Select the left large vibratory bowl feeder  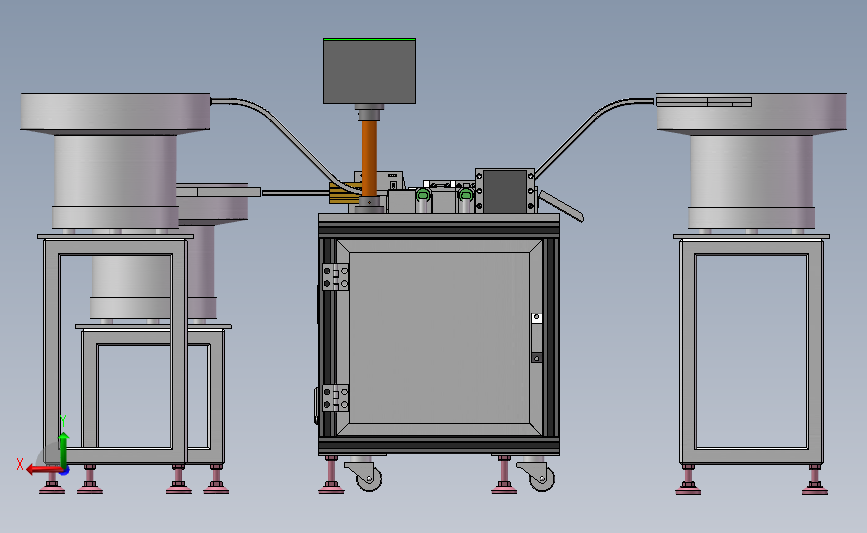pos(115,160)
